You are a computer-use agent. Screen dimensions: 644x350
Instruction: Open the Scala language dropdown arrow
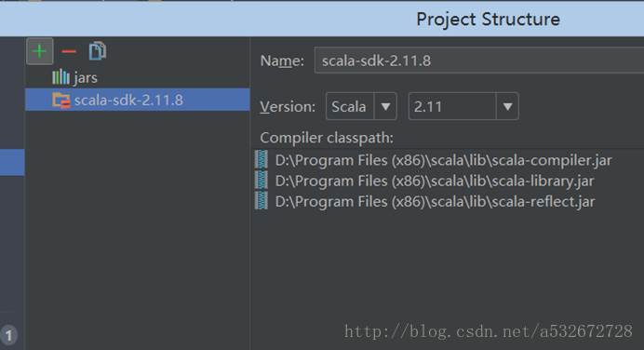pyautogui.click(x=385, y=106)
